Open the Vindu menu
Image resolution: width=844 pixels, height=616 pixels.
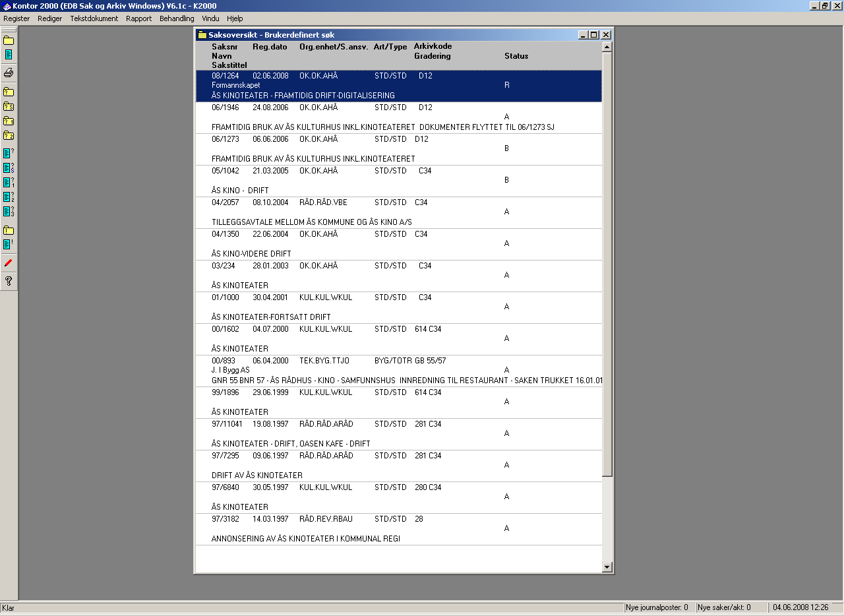click(x=210, y=18)
